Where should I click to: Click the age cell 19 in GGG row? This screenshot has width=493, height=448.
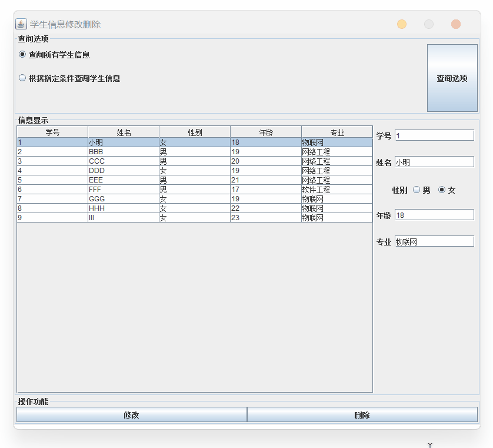[x=266, y=199]
